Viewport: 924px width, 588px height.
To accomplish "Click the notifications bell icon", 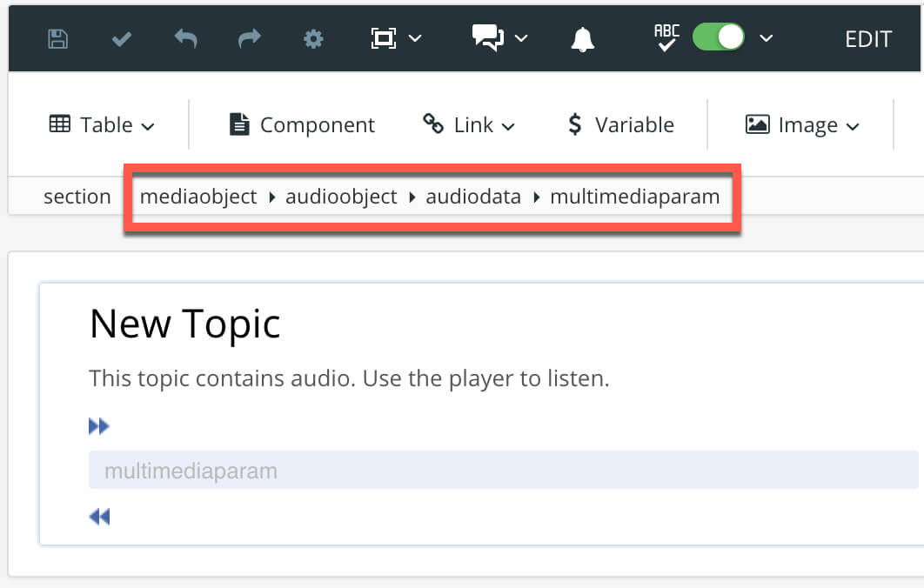I will tap(582, 37).
